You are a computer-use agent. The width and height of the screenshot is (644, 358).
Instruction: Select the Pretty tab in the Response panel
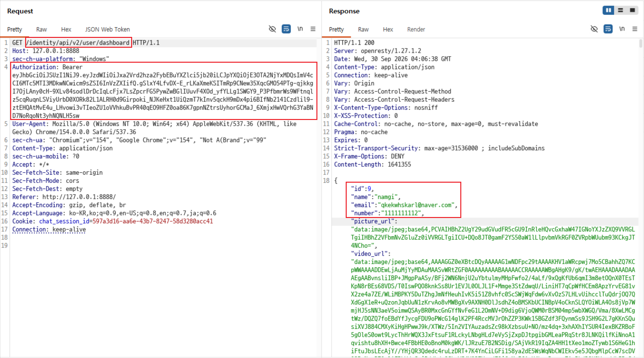coord(336,29)
